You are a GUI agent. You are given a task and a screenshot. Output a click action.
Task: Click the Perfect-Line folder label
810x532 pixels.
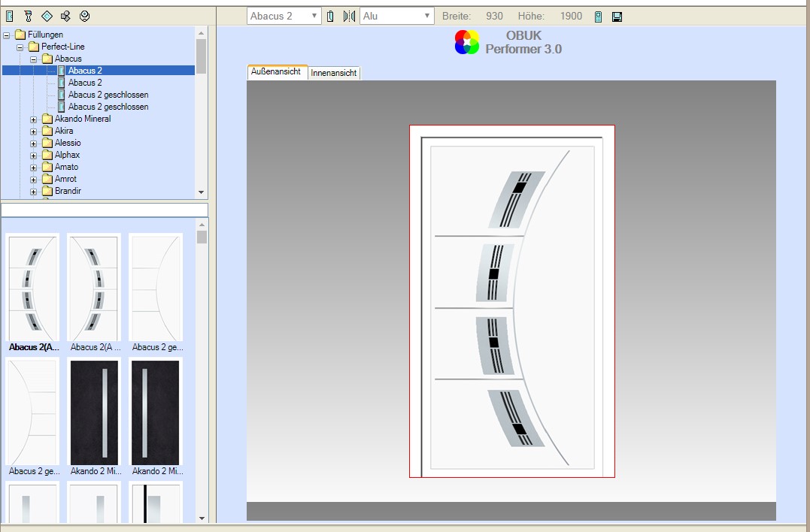click(x=63, y=47)
